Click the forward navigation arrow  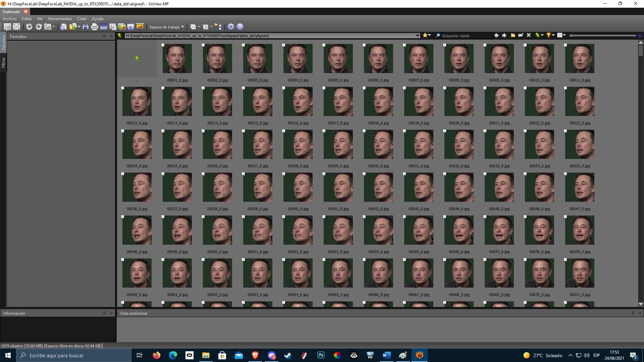(504, 36)
